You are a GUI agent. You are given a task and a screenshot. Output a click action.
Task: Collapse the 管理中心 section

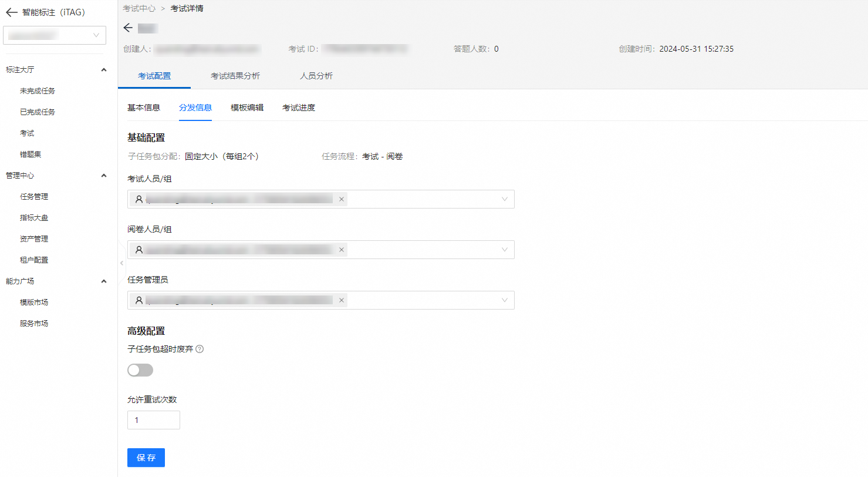click(104, 176)
